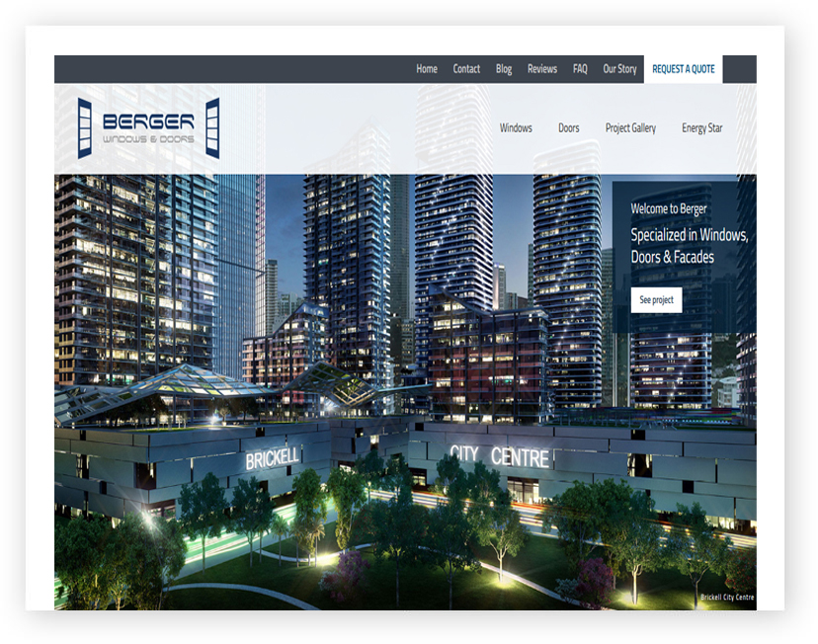
Task: Open the Home page link
Action: click(x=426, y=69)
